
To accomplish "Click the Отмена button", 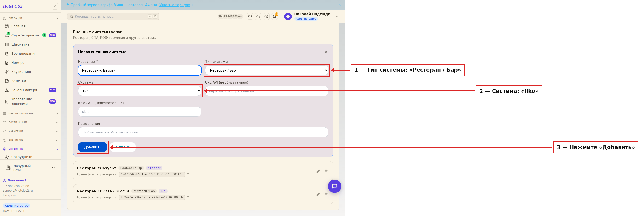I will click(x=123, y=147).
